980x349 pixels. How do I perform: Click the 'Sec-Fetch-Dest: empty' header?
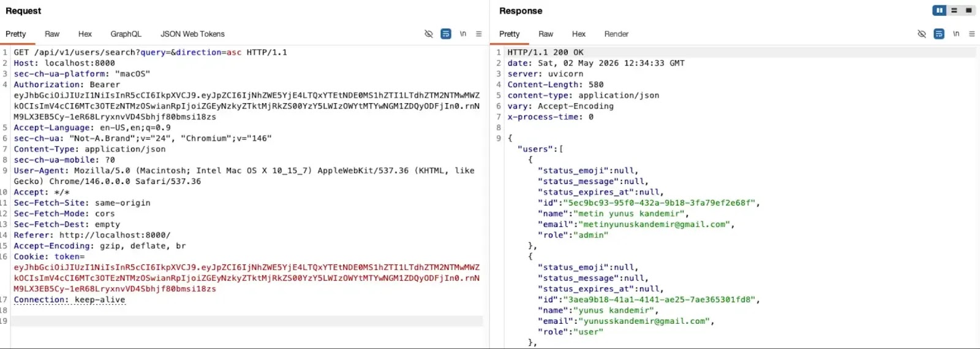tap(67, 224)
